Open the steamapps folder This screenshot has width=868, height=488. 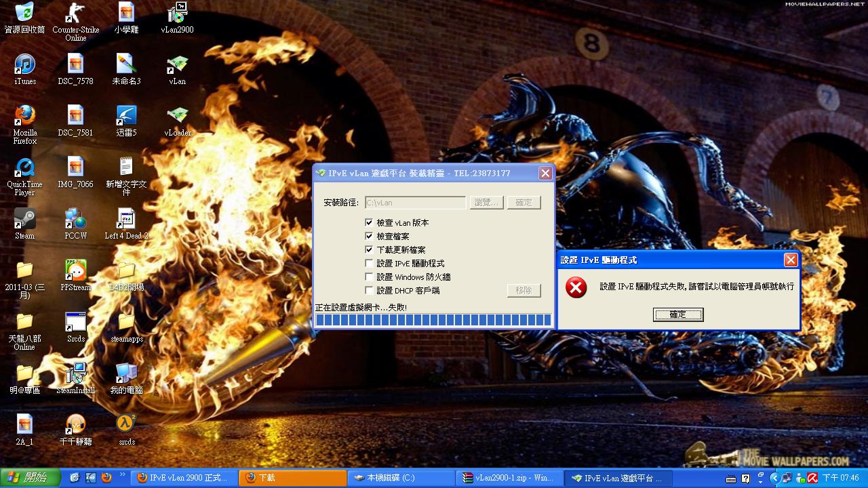coord(126,327)
